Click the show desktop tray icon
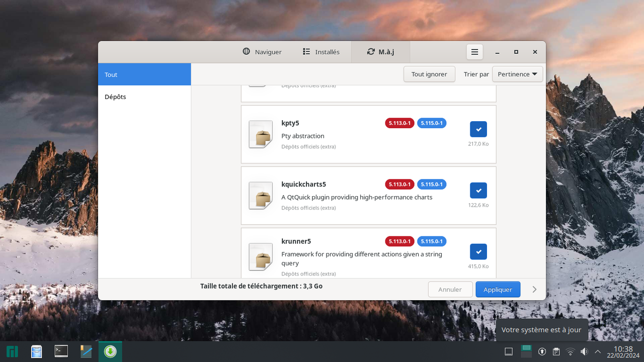 tap(509, 351)
